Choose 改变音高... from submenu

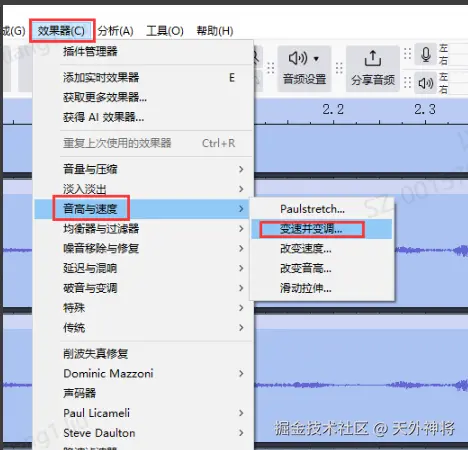(322, 268)
